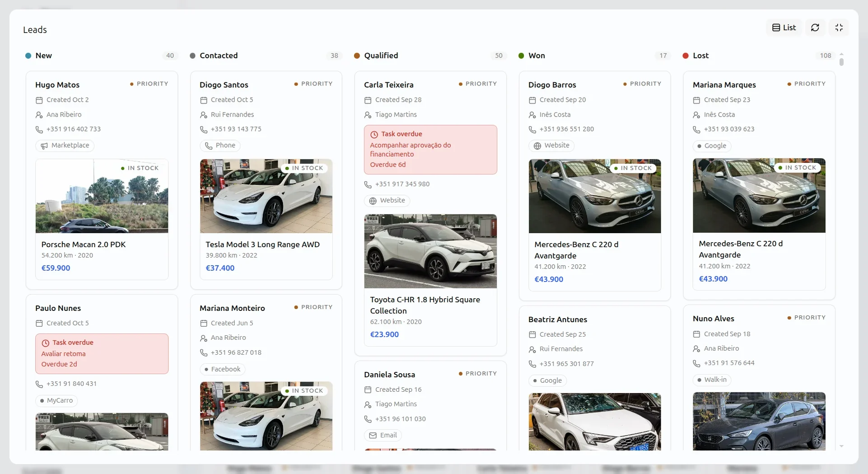This screenshot has height=474, width=868.
Task: Click the exit fullscreen collapse icon
Action: click(839, 28)
